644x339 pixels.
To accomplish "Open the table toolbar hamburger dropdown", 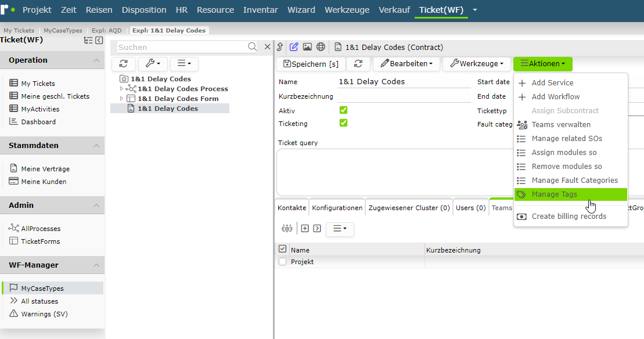I will pos(340,229).
